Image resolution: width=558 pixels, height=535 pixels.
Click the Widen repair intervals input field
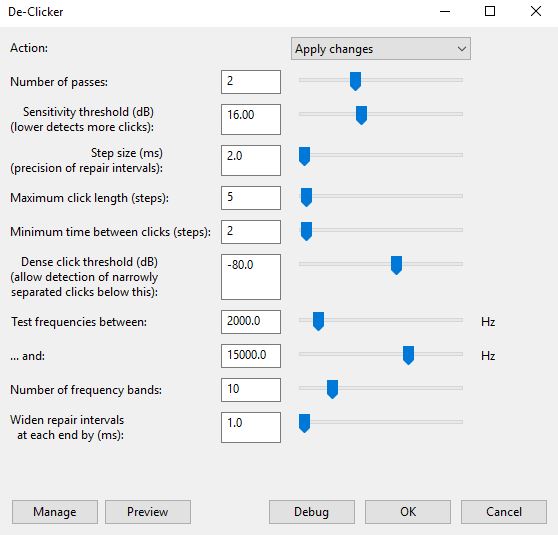point(251,428)
